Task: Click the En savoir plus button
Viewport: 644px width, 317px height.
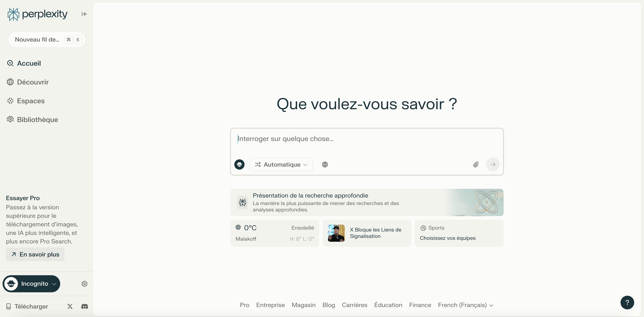Action: coord(35,254)
